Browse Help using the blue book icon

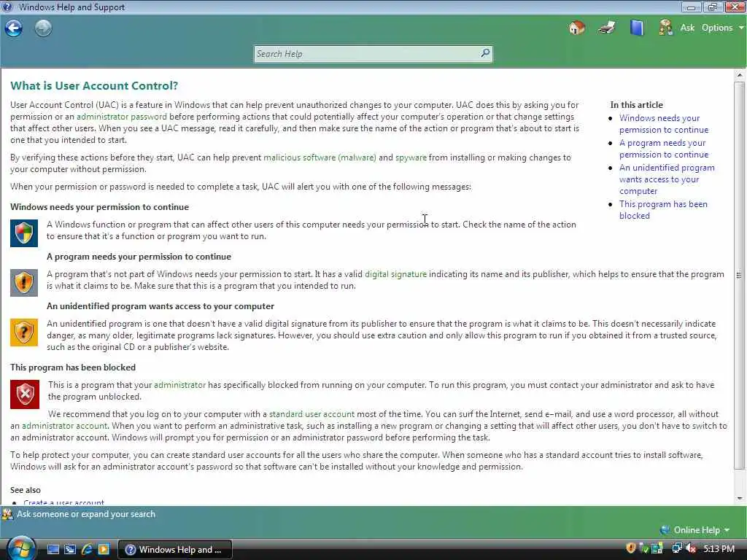click(x=636, y=28)
